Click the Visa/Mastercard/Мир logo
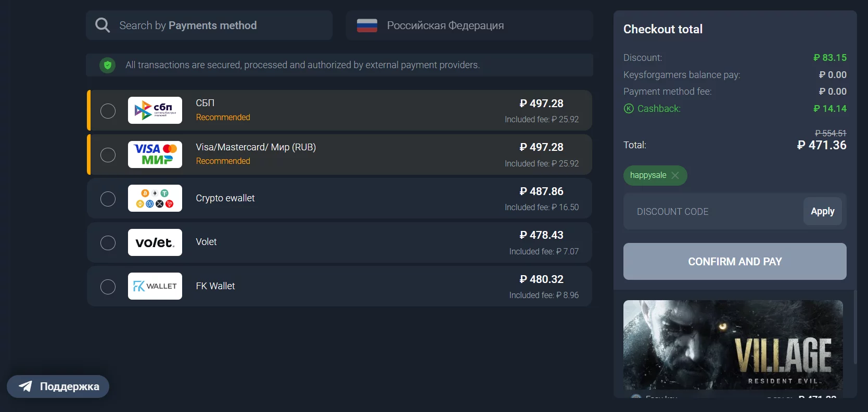The width and height of the screenshot is (868, 412). pos(155,154)
